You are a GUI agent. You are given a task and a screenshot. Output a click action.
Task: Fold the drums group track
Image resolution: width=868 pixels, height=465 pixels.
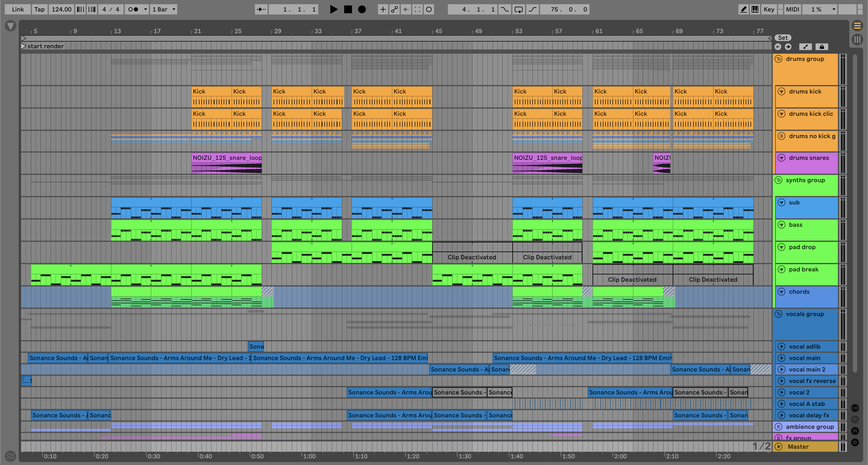[778, 59]
